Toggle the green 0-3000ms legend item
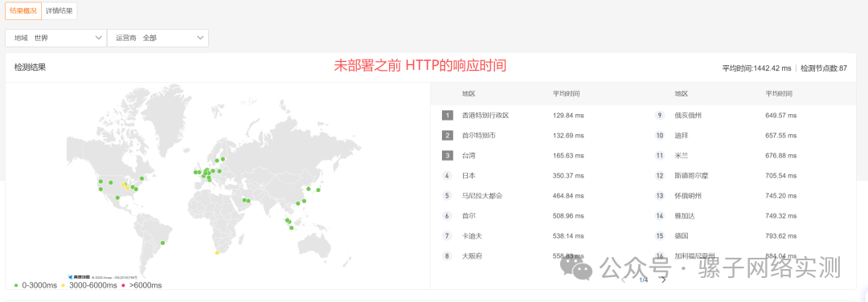868x302 pixels. (35, 285)
